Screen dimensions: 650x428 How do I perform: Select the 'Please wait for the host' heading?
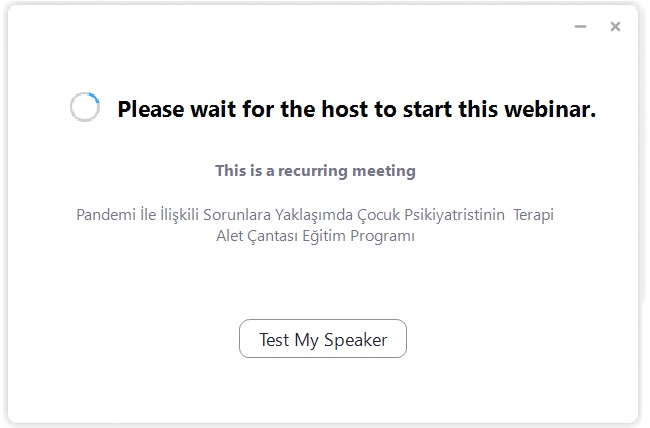[357, 109]
